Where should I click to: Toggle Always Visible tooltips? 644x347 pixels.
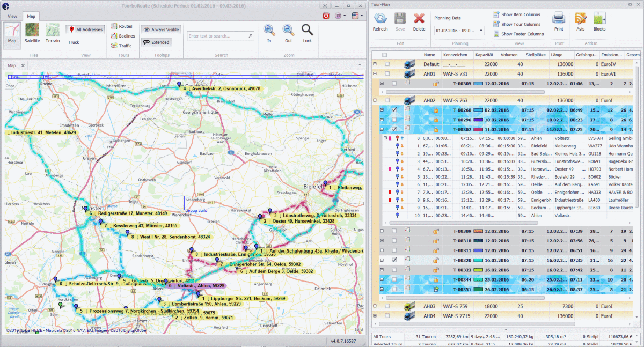160,29
